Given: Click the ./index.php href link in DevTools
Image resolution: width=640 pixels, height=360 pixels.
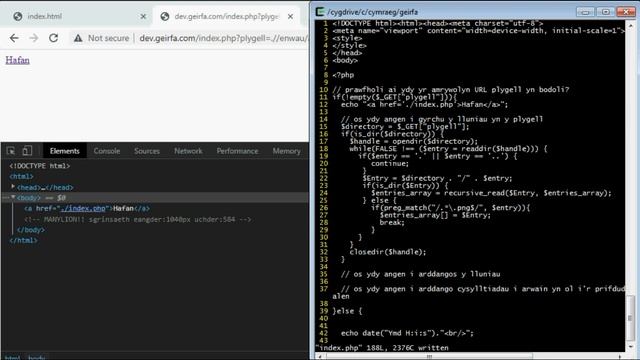Looking at the screenshot, I should pyautogui.click(x=83, y=209).
